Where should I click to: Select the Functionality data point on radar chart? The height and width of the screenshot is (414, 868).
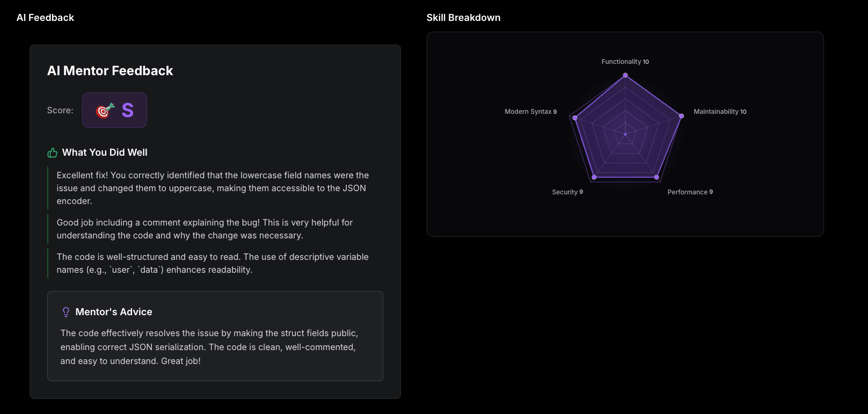[625, 75]
